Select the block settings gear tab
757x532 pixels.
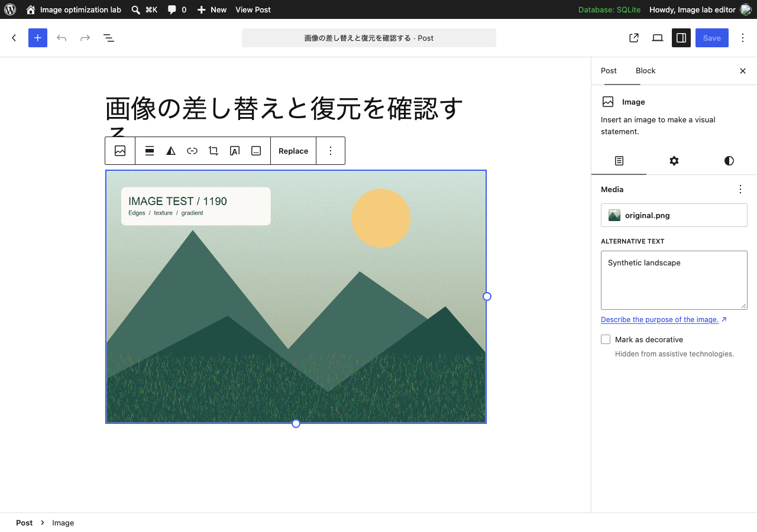point(674,161)
